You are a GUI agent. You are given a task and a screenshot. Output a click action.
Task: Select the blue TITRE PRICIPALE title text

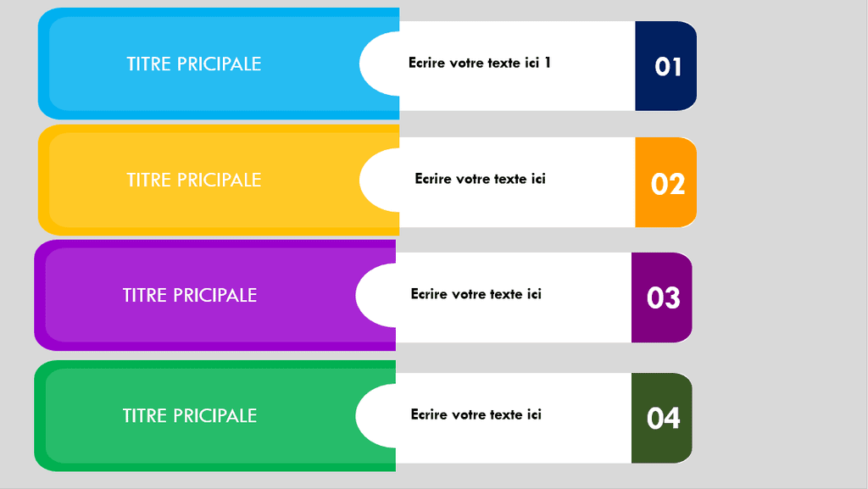194,64
